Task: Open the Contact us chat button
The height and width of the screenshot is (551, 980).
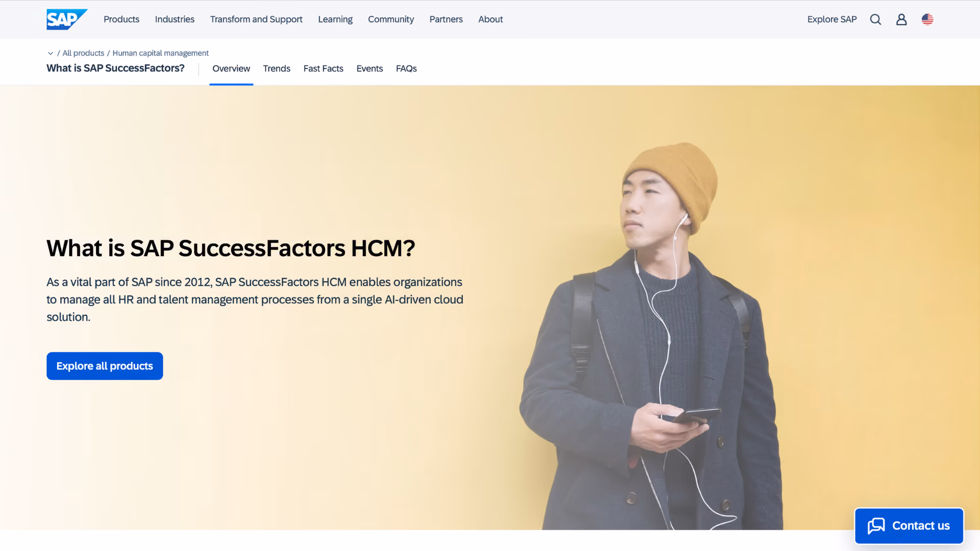Action: (909, 525)
